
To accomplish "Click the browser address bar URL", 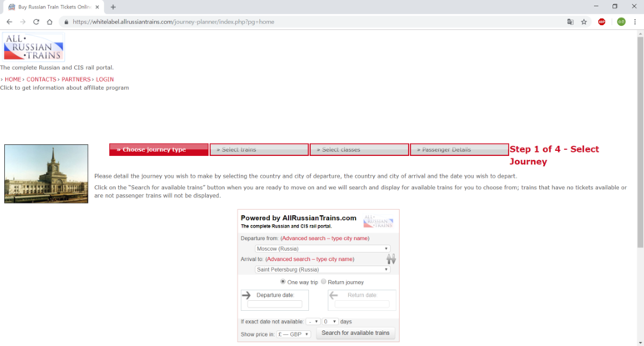I will point(173,22).
